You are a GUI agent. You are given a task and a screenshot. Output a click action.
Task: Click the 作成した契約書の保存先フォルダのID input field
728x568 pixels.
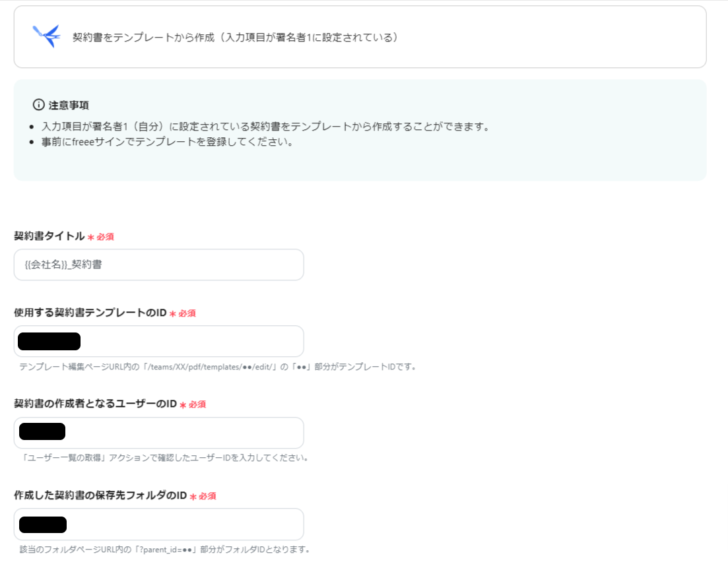click(159, 524)
